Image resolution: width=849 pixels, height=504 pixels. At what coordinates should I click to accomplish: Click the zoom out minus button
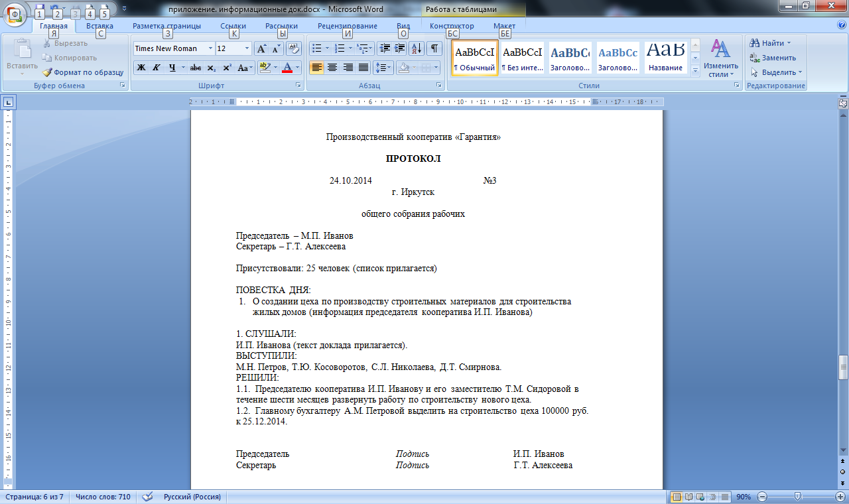pos(762,497)
